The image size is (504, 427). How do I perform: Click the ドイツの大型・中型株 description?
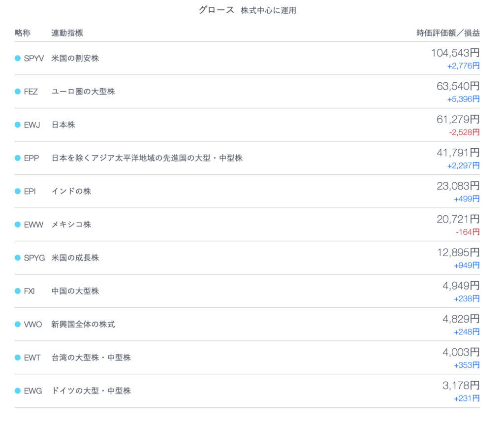tap(91, 391)
